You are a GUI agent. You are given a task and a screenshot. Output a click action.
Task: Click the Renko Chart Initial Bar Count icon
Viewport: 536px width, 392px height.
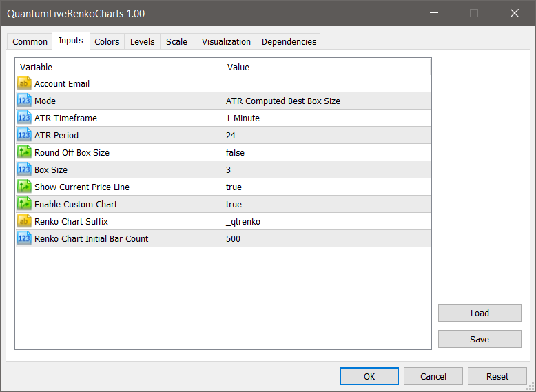click(24, 238)
